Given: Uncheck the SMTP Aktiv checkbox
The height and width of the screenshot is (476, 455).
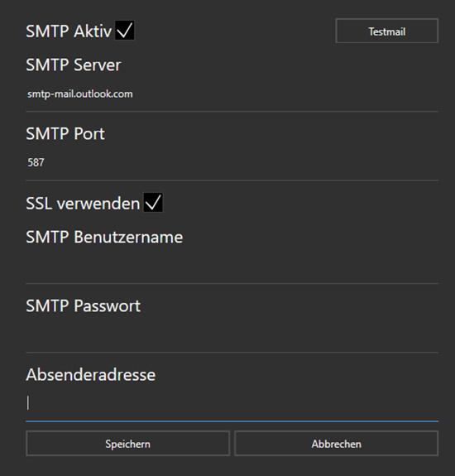Looking at the screenshot, I should point(124,30).
